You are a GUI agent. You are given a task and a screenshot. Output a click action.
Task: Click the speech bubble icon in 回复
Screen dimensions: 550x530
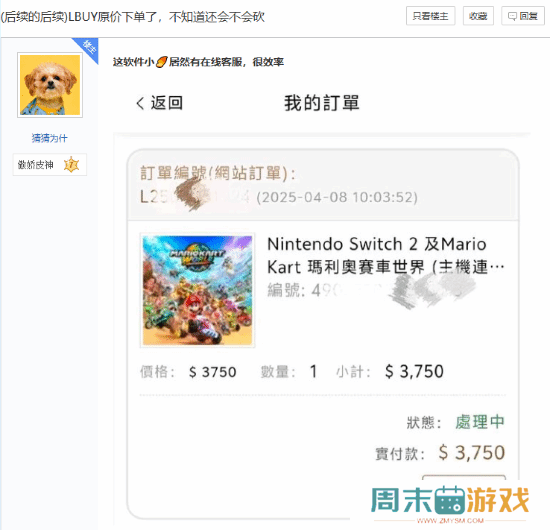[512, 16]
